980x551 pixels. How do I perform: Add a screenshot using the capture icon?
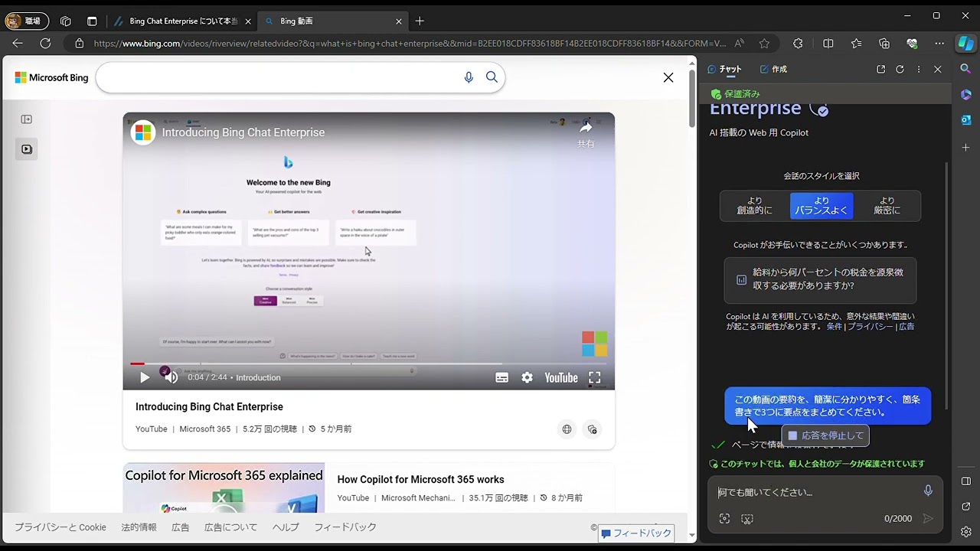tap(724, 519)
